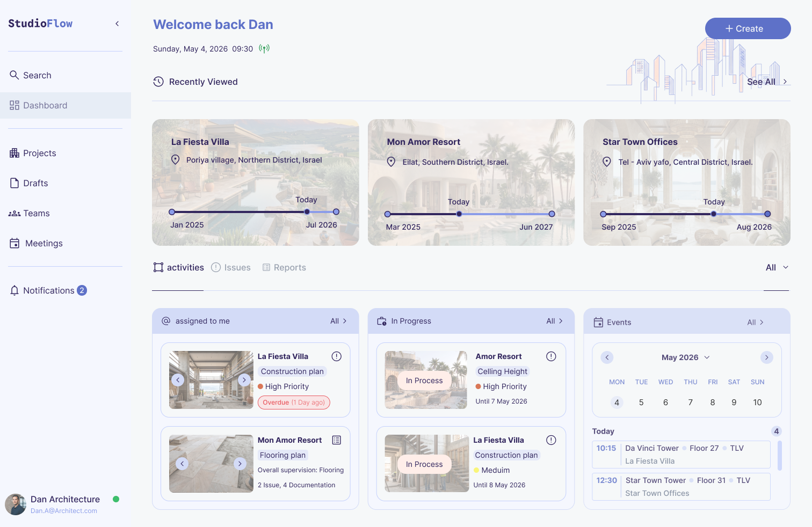Click the document icon on Mon Amor Resort task
The height and width of the screenshot is (527, 812).
(x=337, y=440)
